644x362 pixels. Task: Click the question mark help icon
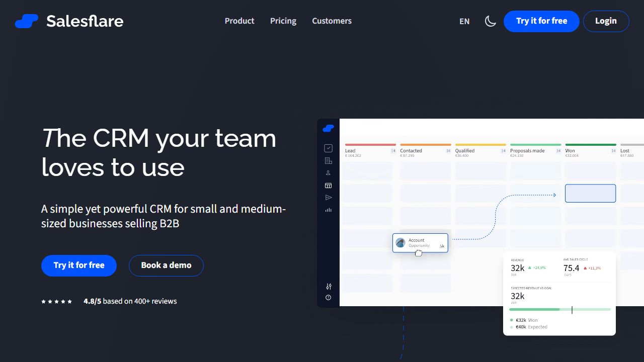click(x=328, y=297)
